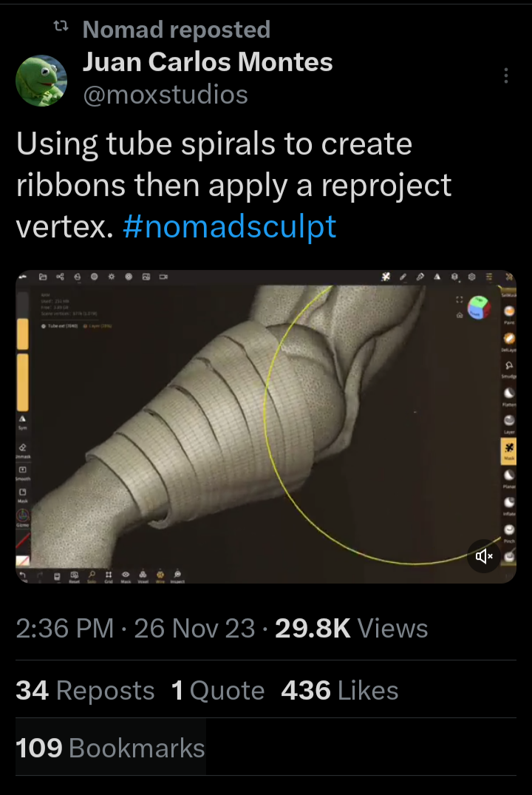Select the Paint tool in sidebar
The width and height of the screenshot is (532, 795).
509,311
